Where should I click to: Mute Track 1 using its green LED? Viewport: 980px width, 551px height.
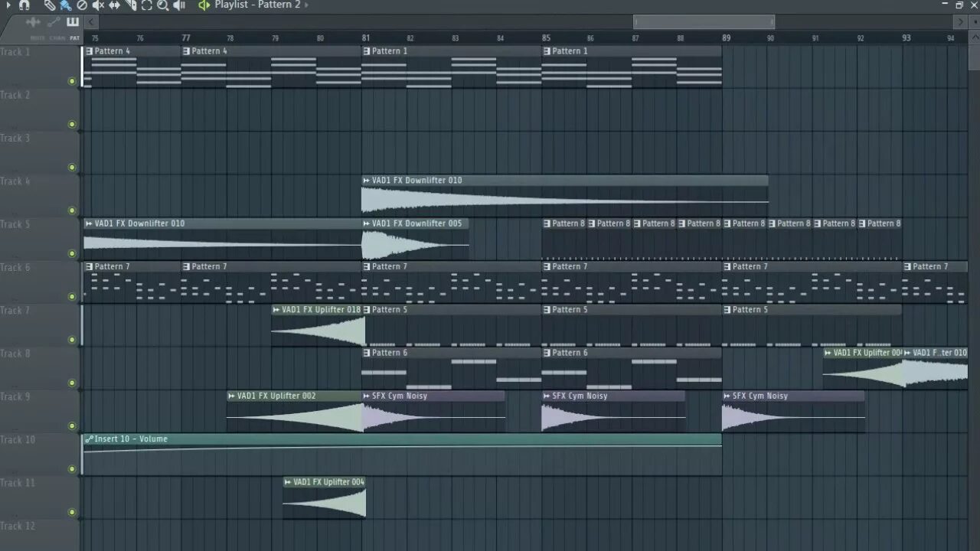72,81
